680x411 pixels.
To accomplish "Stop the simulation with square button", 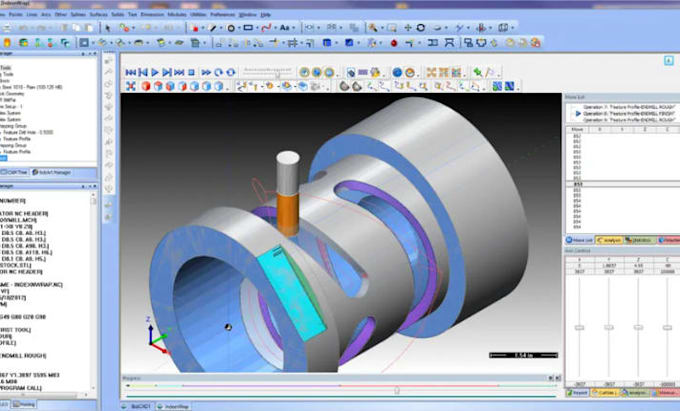I will 191,72.
